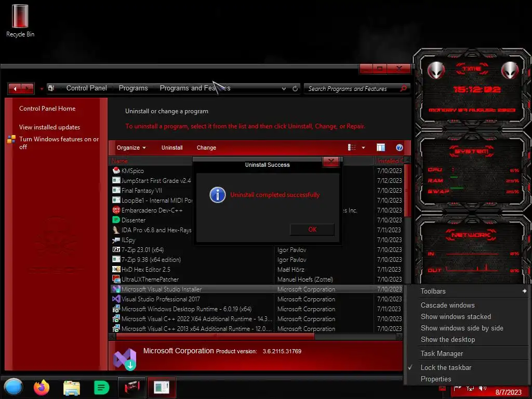
Task: Select Show the desktop
Action: [x=447, y=339]
